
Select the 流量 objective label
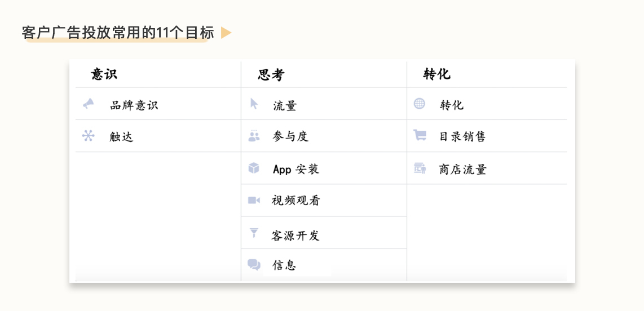point(285,105)
